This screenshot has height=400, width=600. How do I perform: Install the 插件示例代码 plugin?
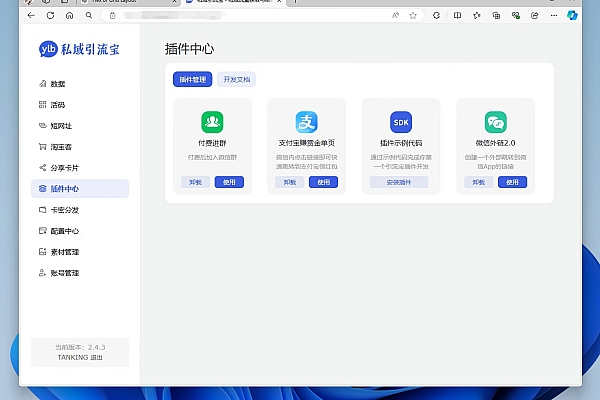click(x=399, y=182)
